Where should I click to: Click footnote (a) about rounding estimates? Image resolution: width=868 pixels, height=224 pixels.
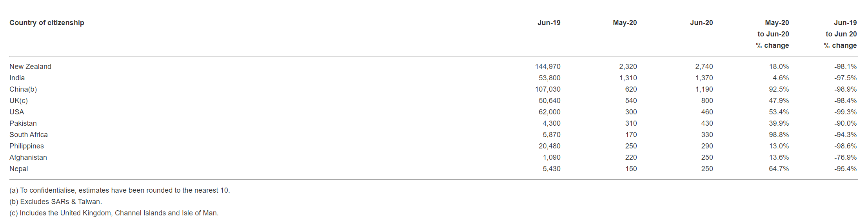tap(120, 190)
